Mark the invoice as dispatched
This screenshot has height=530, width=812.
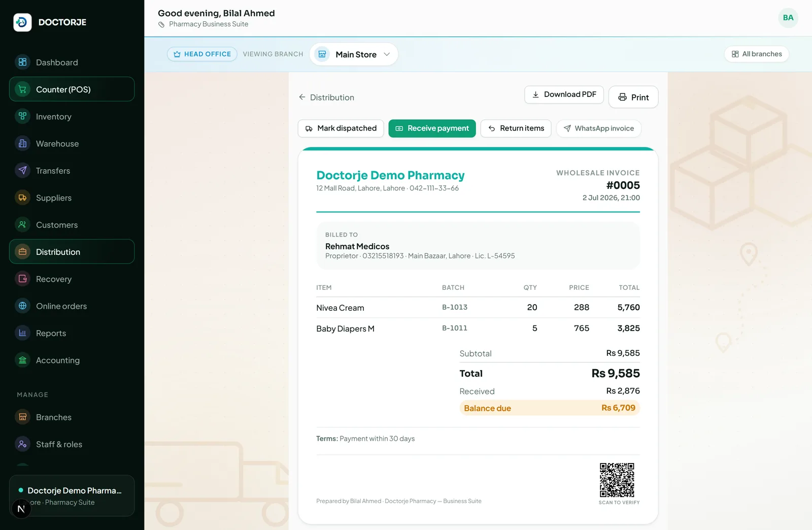coord(341,128)
